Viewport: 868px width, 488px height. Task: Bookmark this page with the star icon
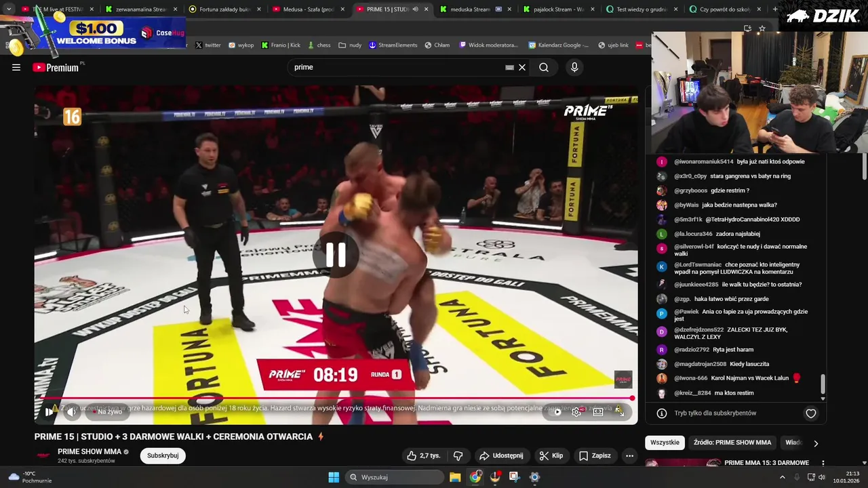[x=762, y=28]
